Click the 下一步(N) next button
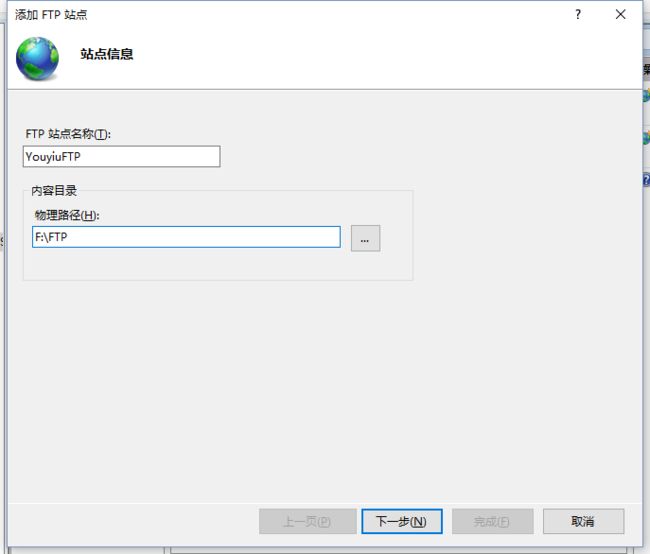This screenshot has height=554, width=650. click(x=402, y=521)
